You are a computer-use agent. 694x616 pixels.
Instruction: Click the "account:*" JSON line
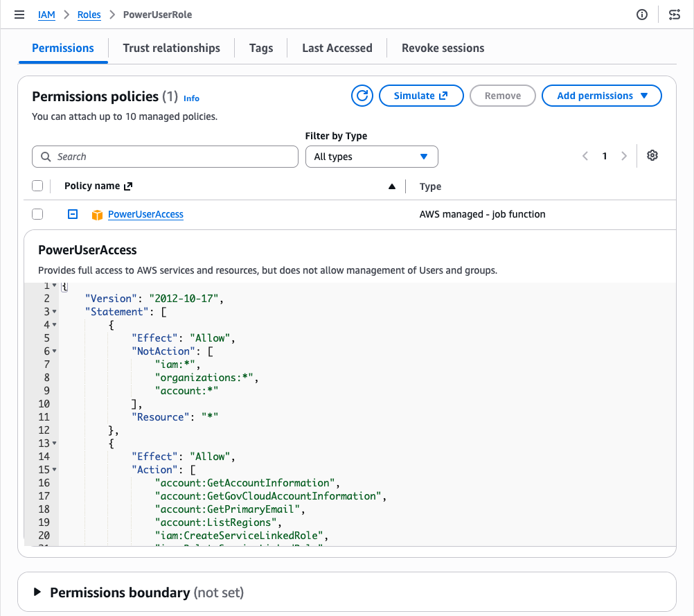[186, 391]
